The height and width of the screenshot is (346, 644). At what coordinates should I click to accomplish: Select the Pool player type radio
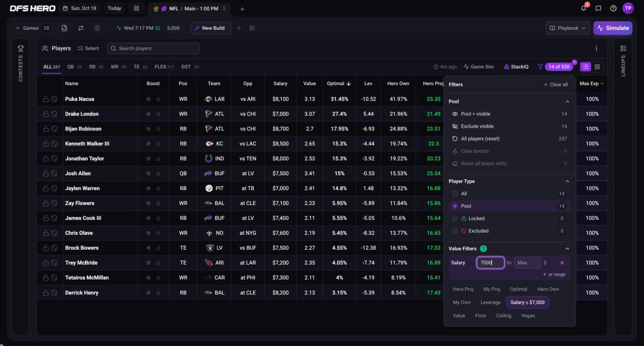(x=455, y=206)
